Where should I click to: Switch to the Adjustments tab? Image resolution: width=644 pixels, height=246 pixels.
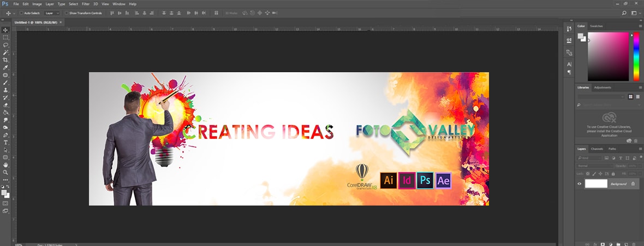coord(603,87)
